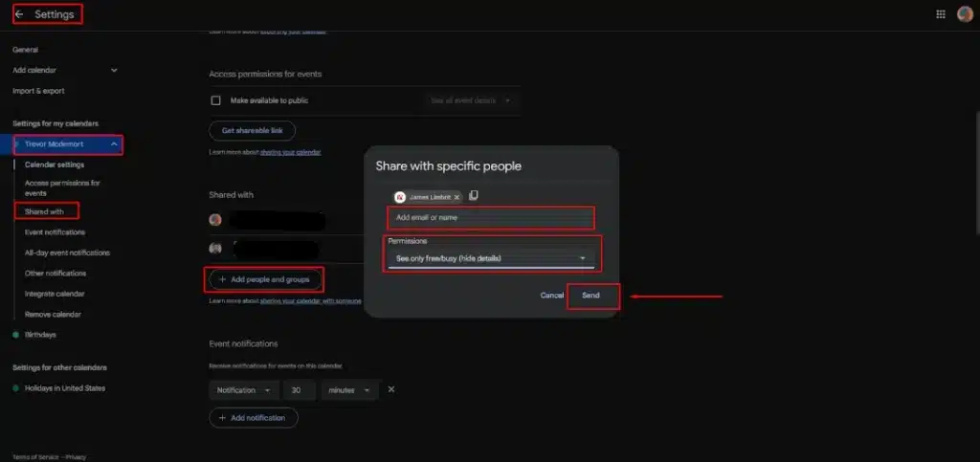Remove James Limbert chip with X
The height and width of the screenshot is (462, 980).
(x=457, y=197)
